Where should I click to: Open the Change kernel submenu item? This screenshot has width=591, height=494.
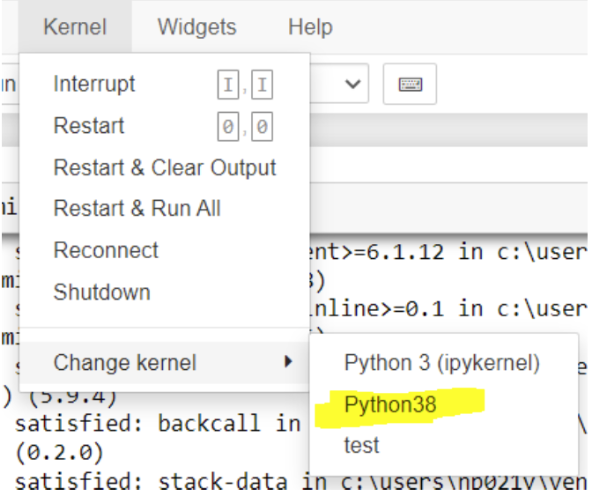[164, 362]
